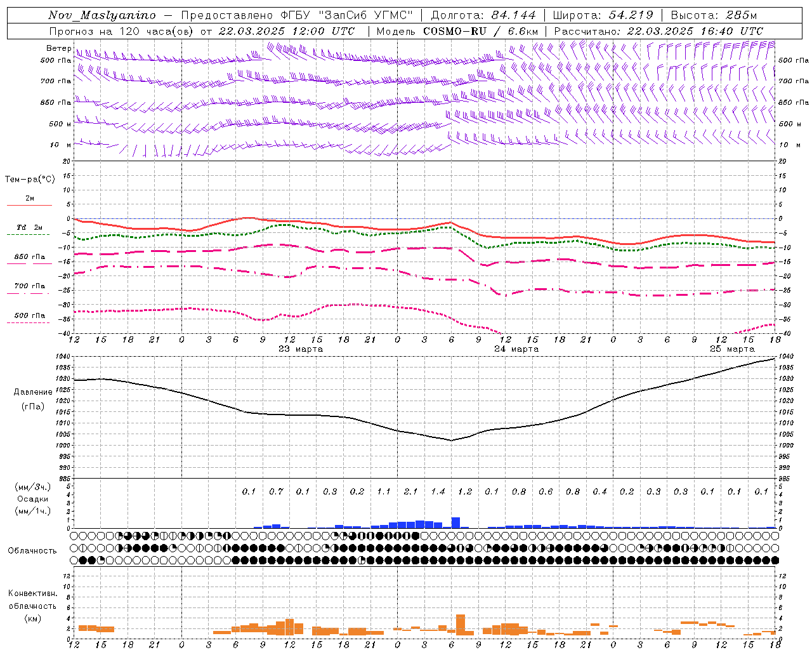The height and width of the screenshot is (650, 812).
Task: Click the '1.2' precipitation amount value
Action: pos(464,491)
